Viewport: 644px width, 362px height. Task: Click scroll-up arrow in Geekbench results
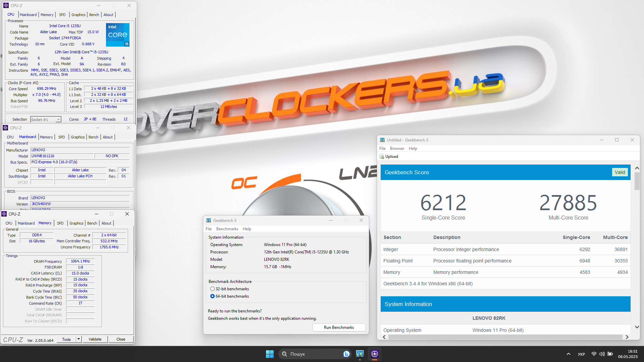point(637,168)
